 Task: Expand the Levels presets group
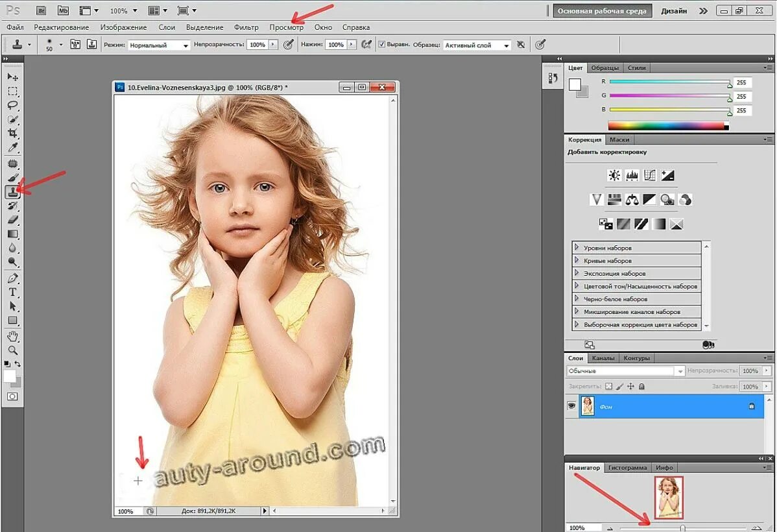coord(577,247)
